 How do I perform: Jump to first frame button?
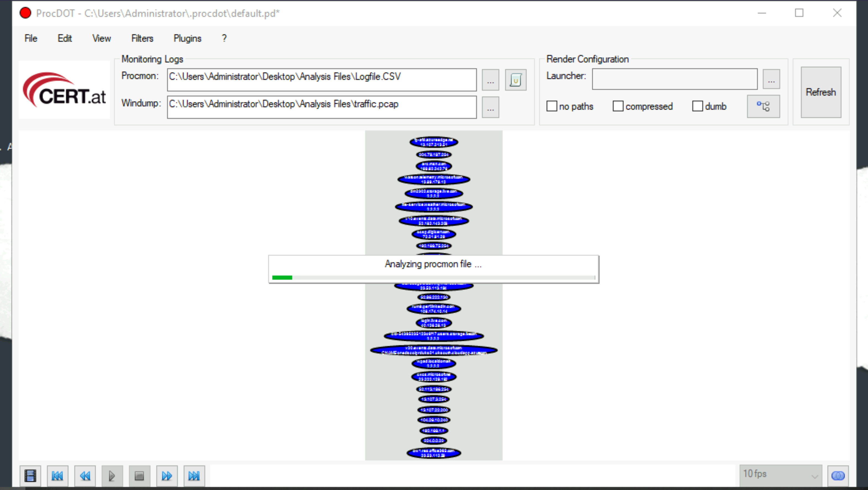tap(57, 476)
